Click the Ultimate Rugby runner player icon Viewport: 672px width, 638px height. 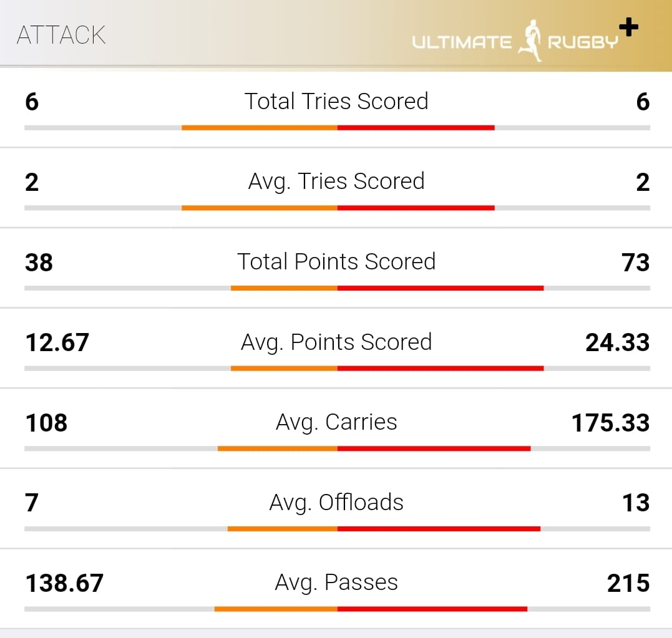tap(530, 42)
